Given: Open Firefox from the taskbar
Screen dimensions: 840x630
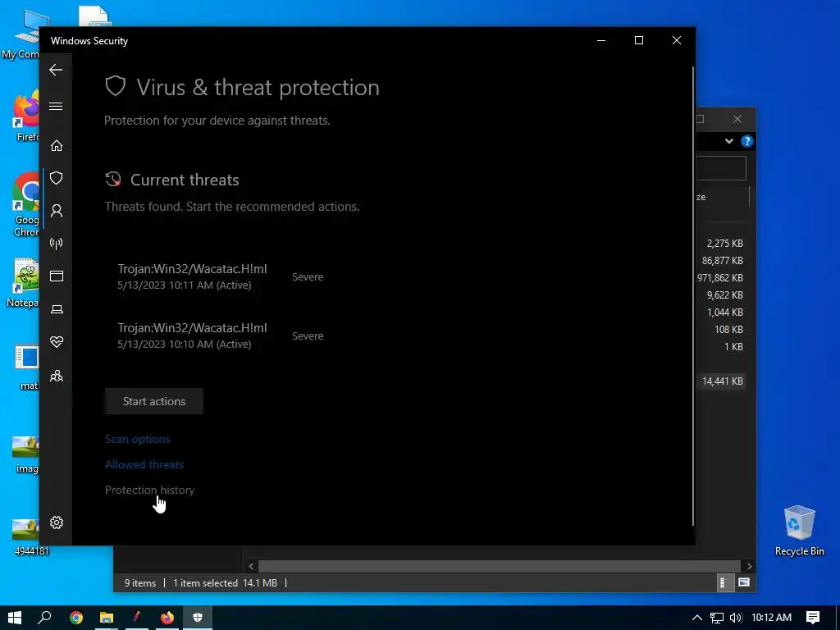Looking at the screenshot, I should [167, 618].
